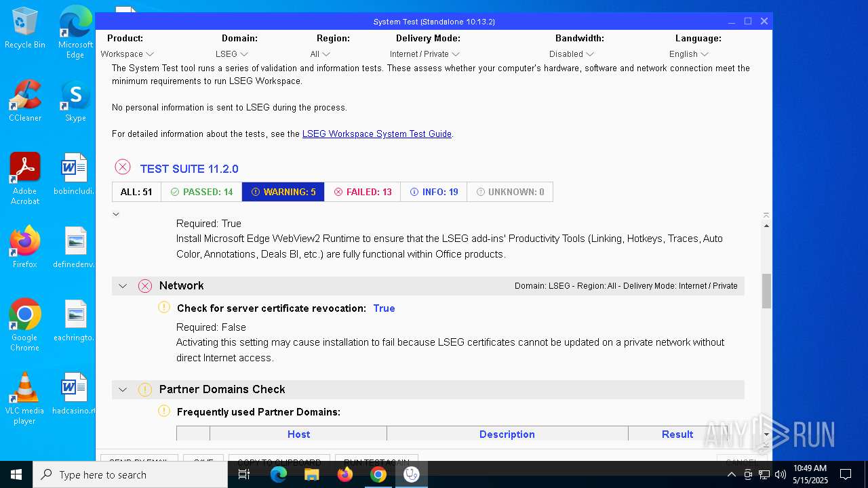Click the warning icon next to Partner Domains Check
The image size is (868, 488).
[x=145, y=390]
